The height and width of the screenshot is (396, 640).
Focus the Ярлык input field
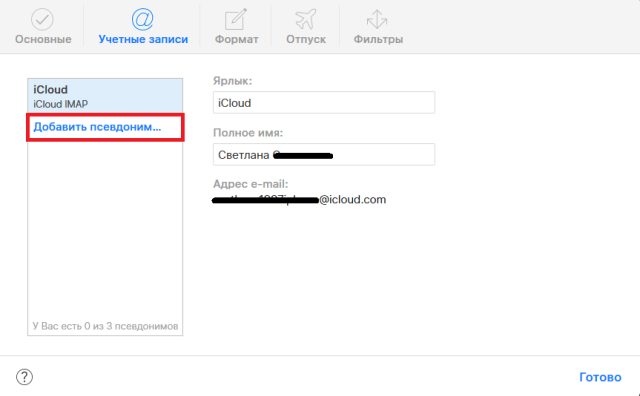324,102
